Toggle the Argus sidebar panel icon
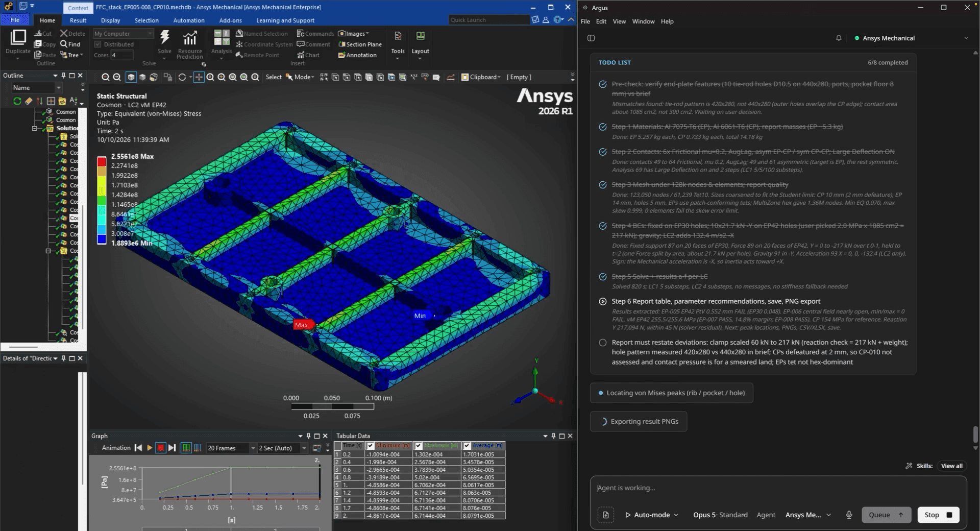Viewport: 980px width, 531px height. pos(591,38)
